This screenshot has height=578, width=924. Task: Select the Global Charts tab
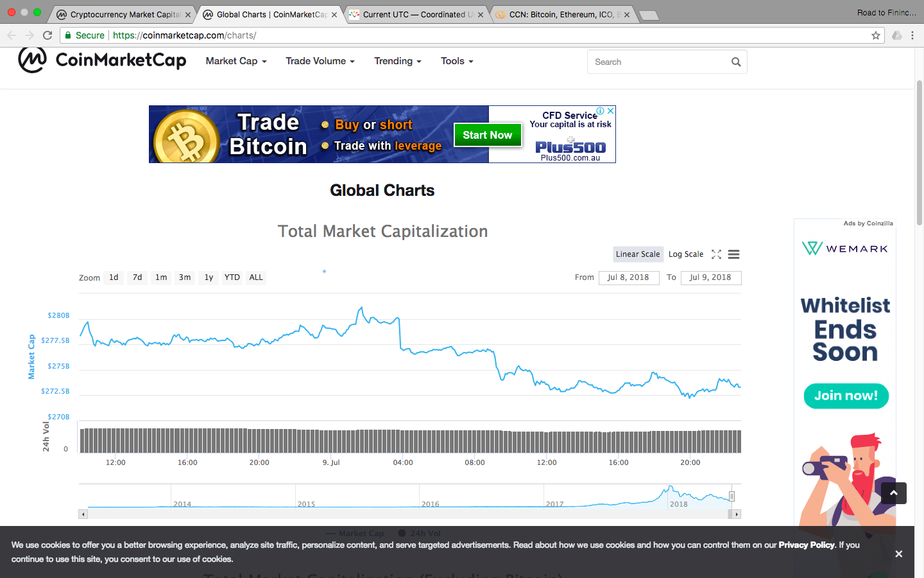coord(269,15)
